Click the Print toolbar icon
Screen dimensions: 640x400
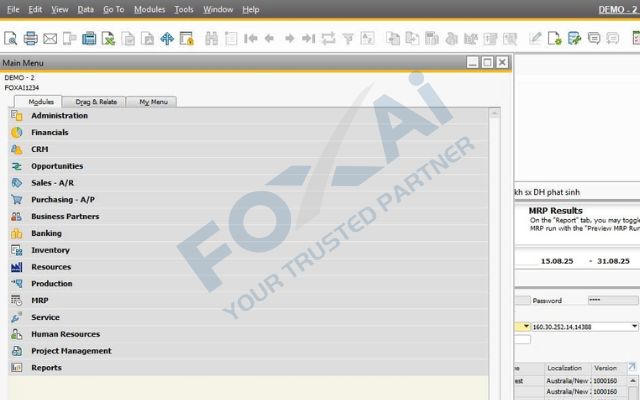click(30, 39)
